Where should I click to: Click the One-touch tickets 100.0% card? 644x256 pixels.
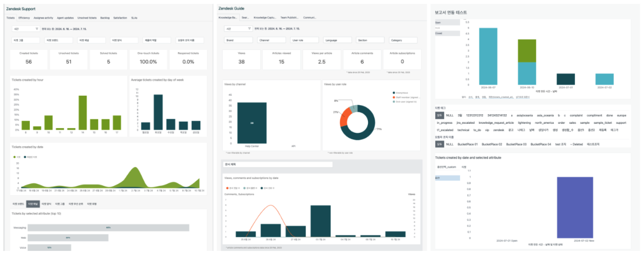(148, 59)
